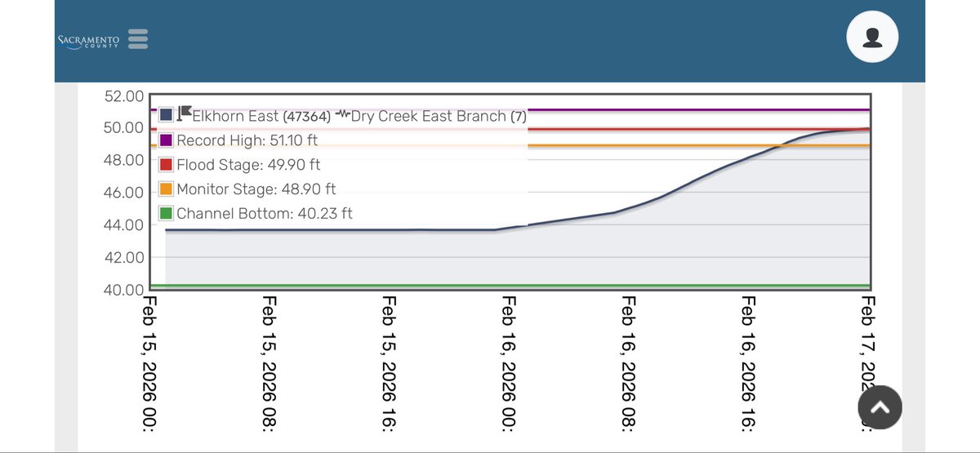Select the 'Elkhorn East (47364)' legend label
The height and width of the screenshot is (453, 980).
click(x=261, y=117)
